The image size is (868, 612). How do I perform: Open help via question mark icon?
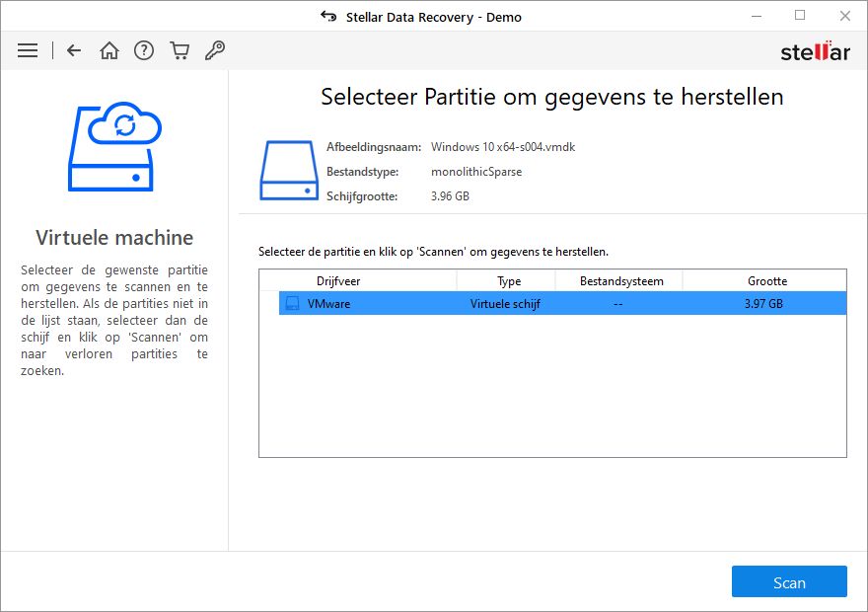[144, 50]
